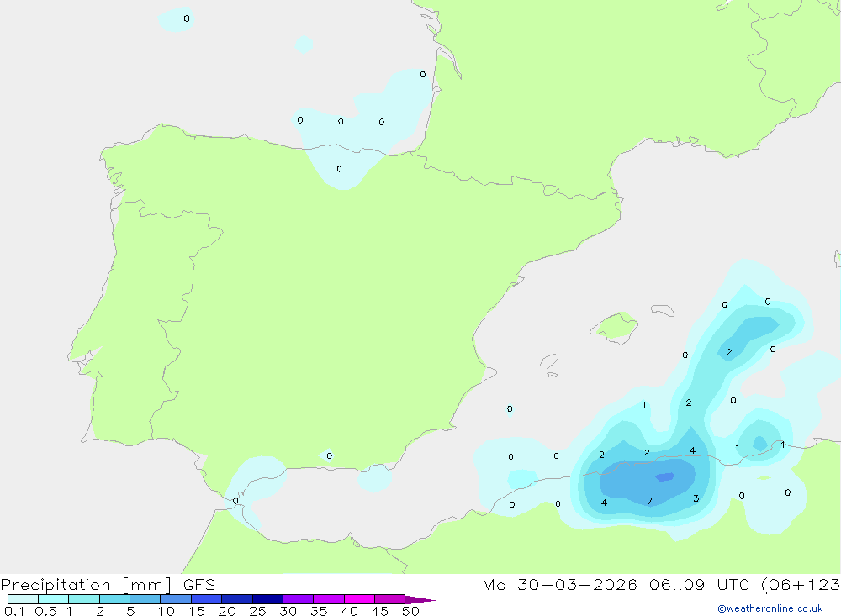Image resolution: width=841 pixels, height=616 pixels.
Task: Select the 10–15 mm legend color swatch
Action: (x=176, y=599)
